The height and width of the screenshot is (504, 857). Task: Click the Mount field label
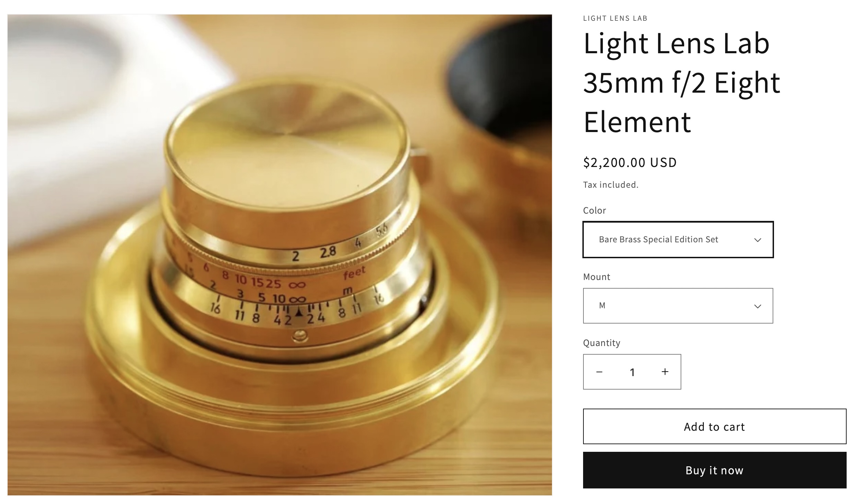click(x=597, y=277)
